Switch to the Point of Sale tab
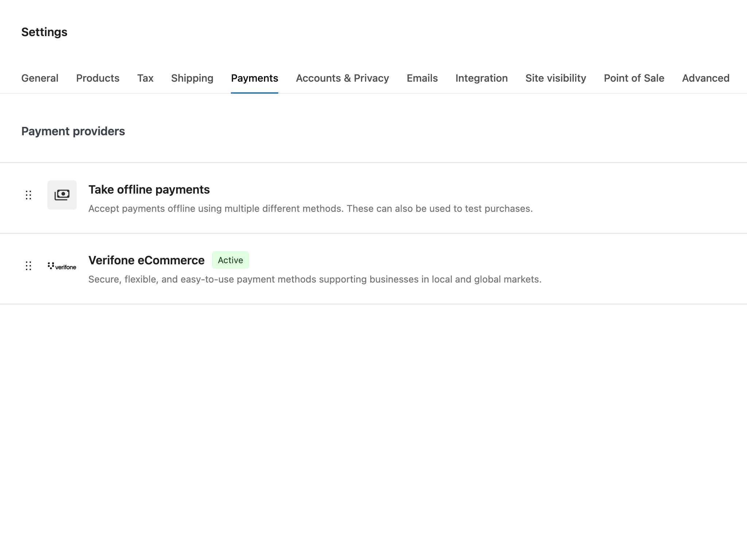 point(634,78)
